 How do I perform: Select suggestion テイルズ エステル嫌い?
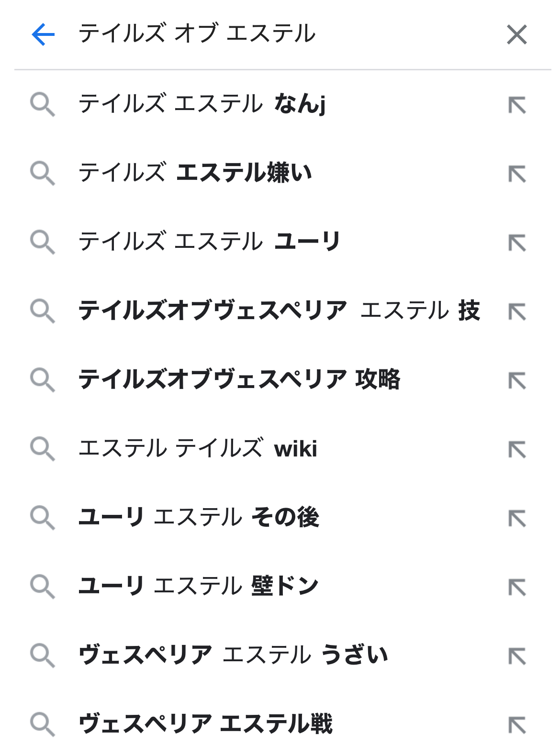(x=280, y=173)
